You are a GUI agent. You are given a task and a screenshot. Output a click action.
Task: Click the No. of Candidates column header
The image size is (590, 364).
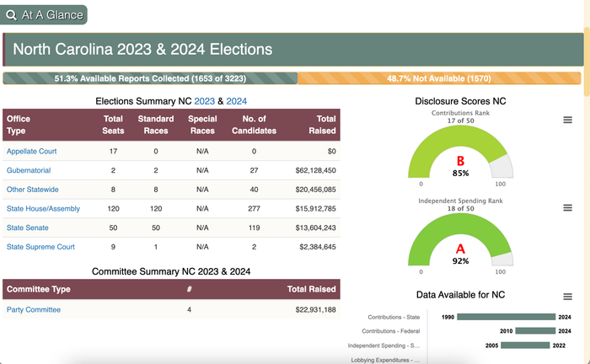click(x=254, y=125)
